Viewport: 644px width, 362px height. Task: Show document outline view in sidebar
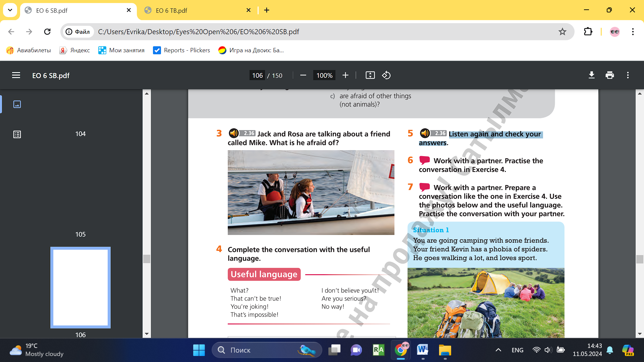pyautogui.click(x=17, y=134)
